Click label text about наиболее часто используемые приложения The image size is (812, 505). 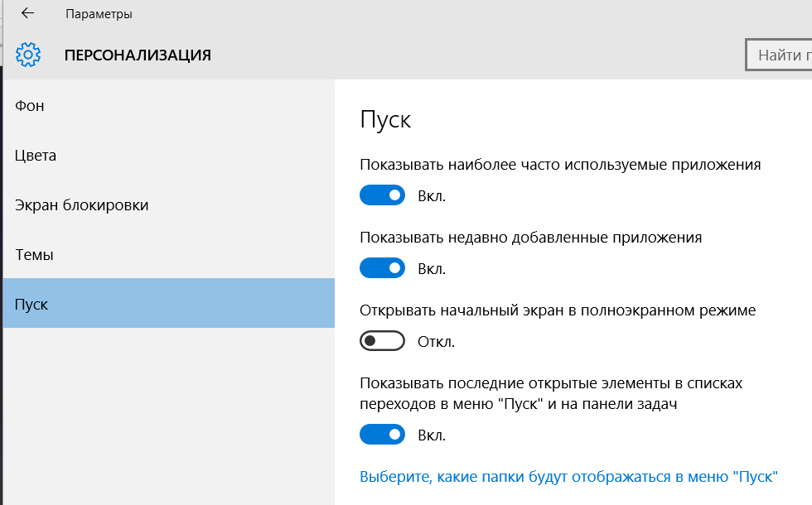(560, 165)
